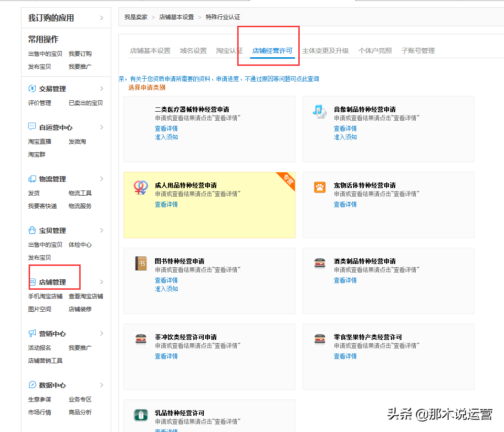Open 发微淘 in sidebar
Screen dimensions: 504x432
(77, 141)
